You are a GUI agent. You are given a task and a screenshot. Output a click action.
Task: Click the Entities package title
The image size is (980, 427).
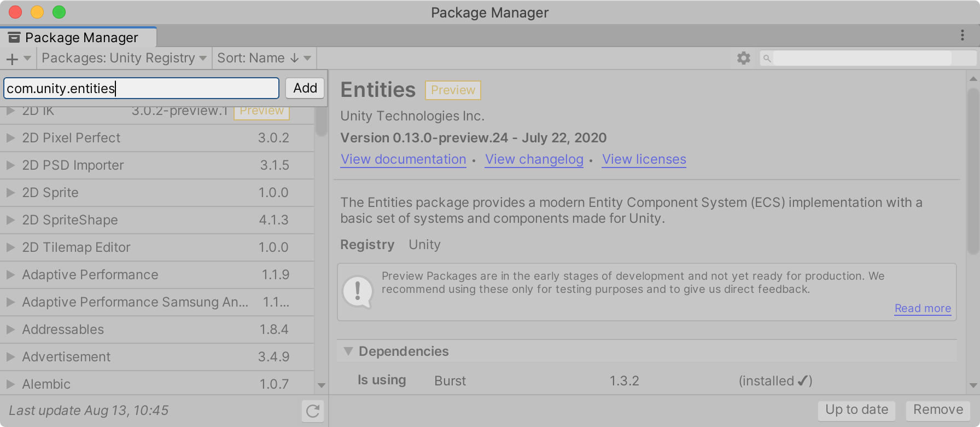pyautogui.click(x=378, y=90)
